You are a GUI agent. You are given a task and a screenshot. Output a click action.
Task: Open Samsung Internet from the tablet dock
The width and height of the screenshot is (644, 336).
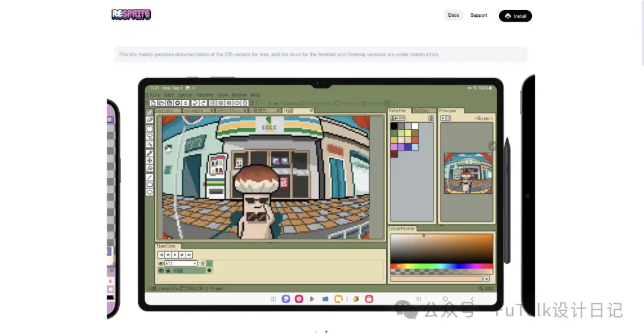(286, 299)
